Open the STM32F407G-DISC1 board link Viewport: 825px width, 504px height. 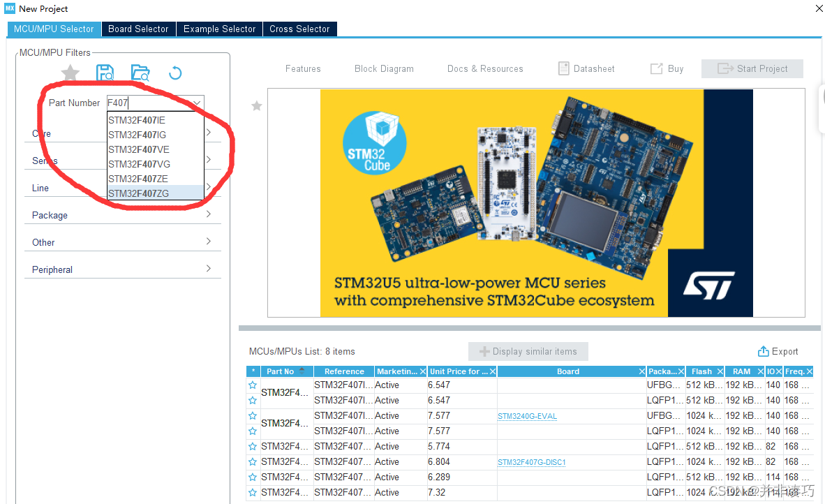point(531,462)
